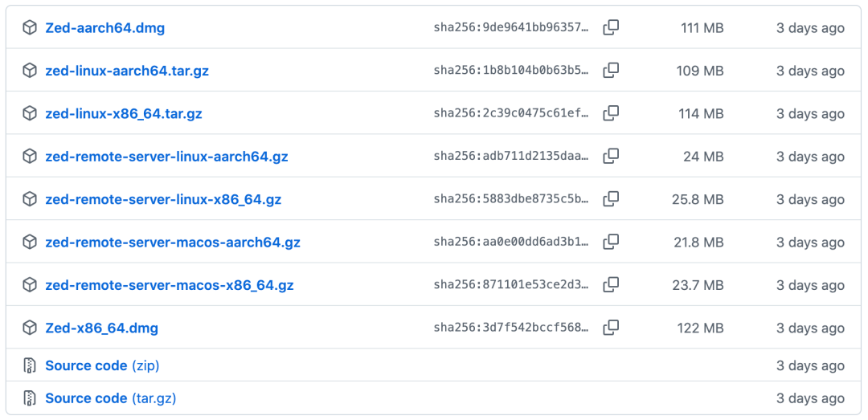Copy digest of zed-remote-server-macos-x86_64.gz
This screenshot has height=420, width=868.
click(x=611, y=284)
